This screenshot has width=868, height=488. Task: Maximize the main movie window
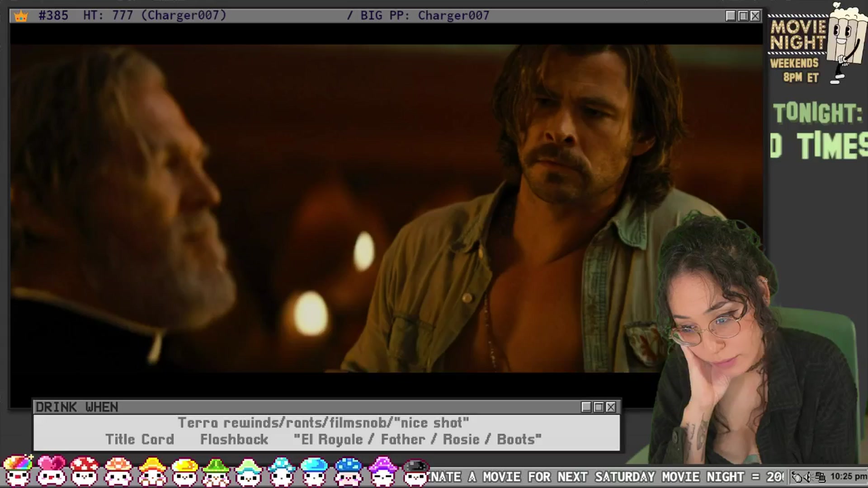pos(743,16)
